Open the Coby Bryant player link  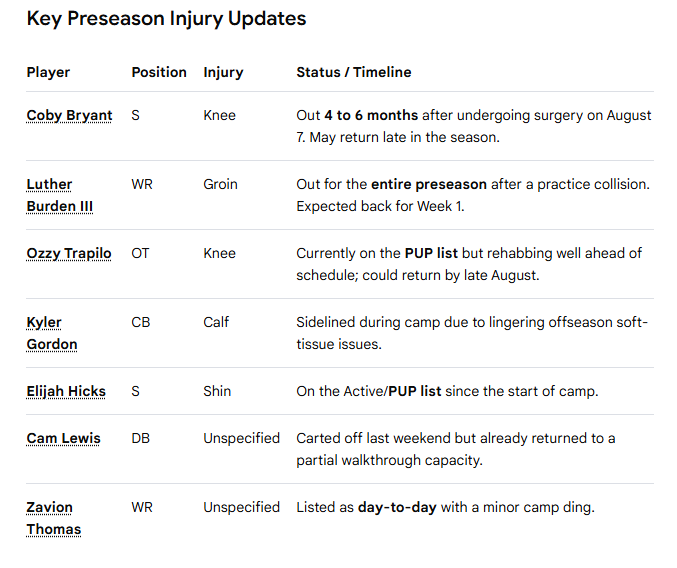click(69, 115)
